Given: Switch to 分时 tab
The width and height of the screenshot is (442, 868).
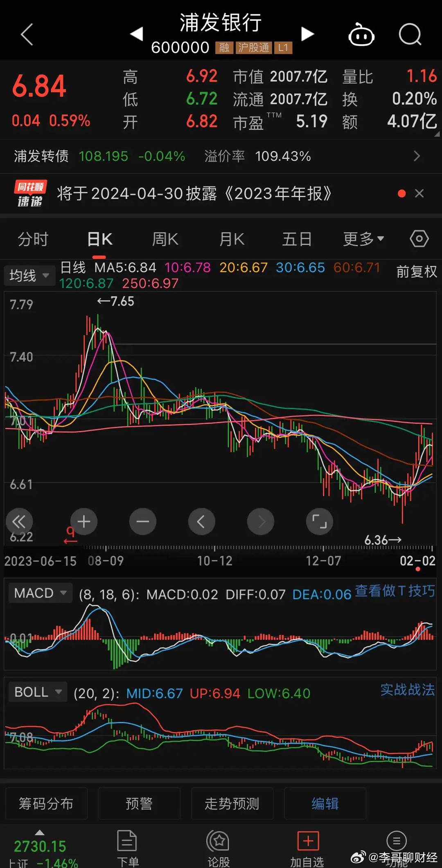Looking at the screenshot, I should [33, 239].
